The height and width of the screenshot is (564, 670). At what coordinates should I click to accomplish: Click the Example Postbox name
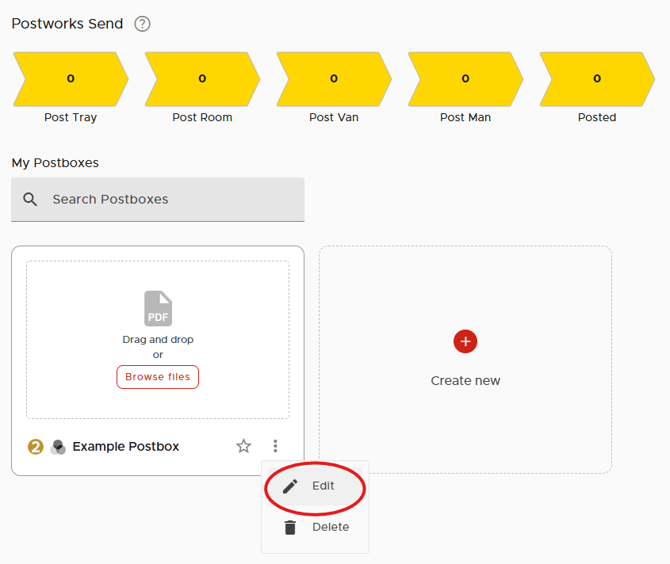click(126, 447)
